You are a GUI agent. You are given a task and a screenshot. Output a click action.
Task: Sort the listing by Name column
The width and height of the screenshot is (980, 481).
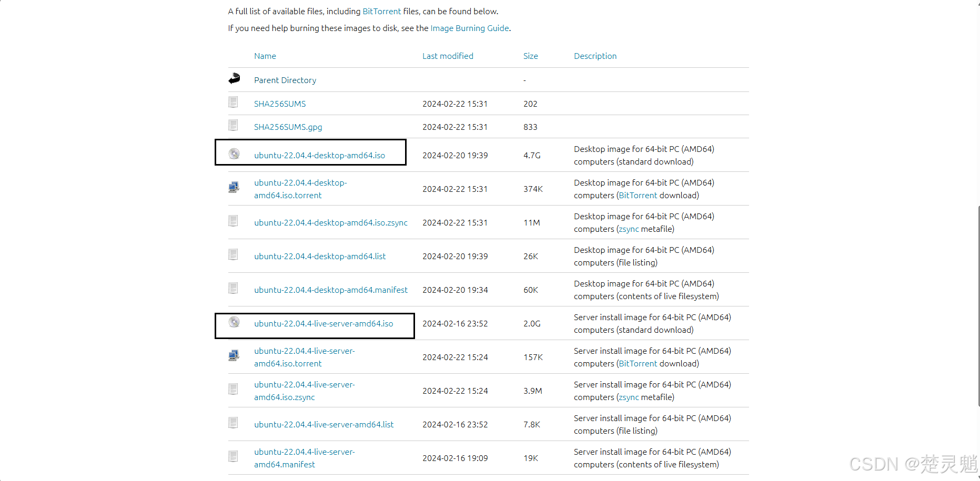coord(265,56)
